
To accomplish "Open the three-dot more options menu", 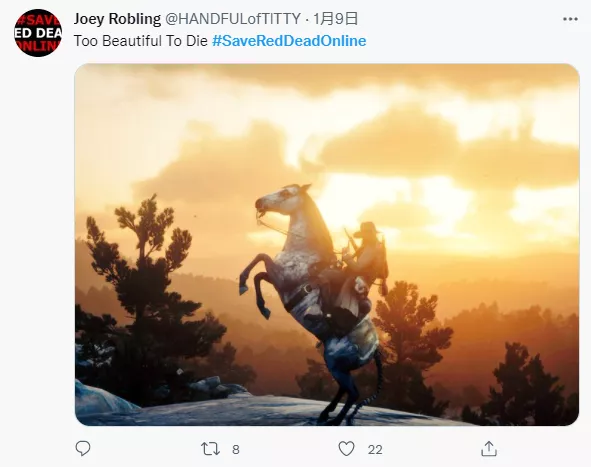I will [570, 19].
